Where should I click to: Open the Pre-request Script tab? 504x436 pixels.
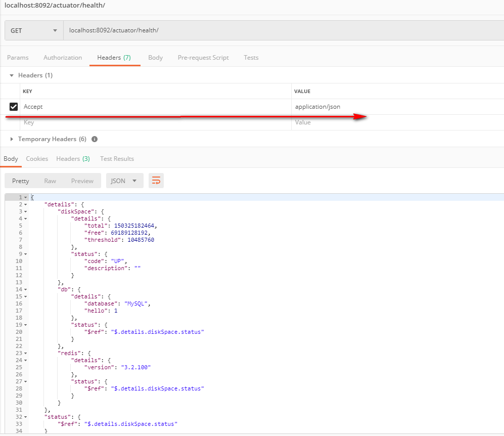point(203,58)
